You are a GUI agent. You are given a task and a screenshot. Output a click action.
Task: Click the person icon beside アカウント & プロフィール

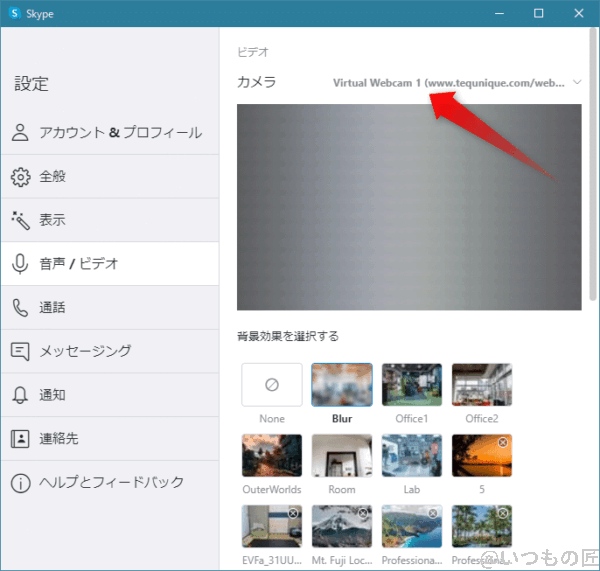pyautogui.click(x=20, y=133)
